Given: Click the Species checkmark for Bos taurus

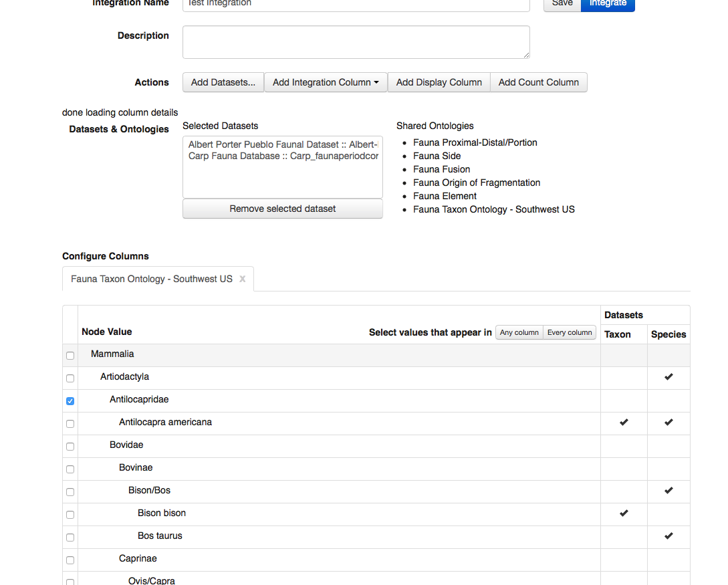Looking at the screenshot, I should (x=669, y=536).
